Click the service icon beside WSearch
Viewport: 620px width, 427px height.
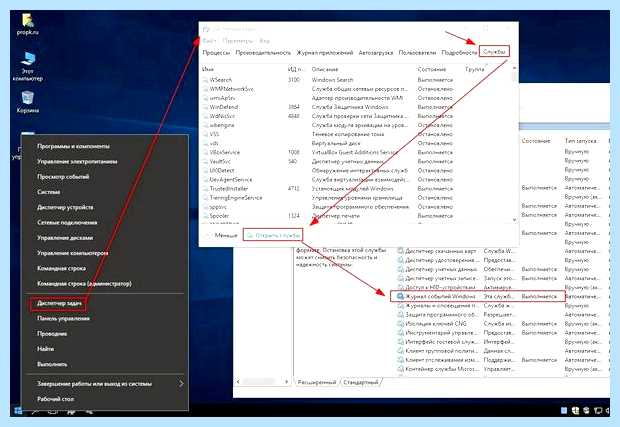(x=205, y=80)
